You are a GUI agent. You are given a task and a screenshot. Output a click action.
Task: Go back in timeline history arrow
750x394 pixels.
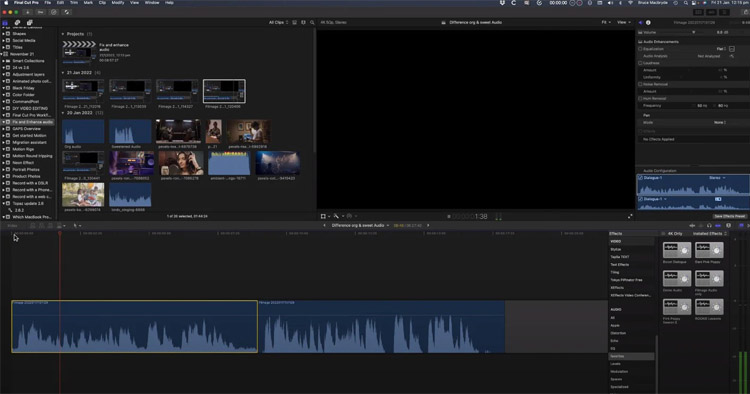tap(324, 225)
